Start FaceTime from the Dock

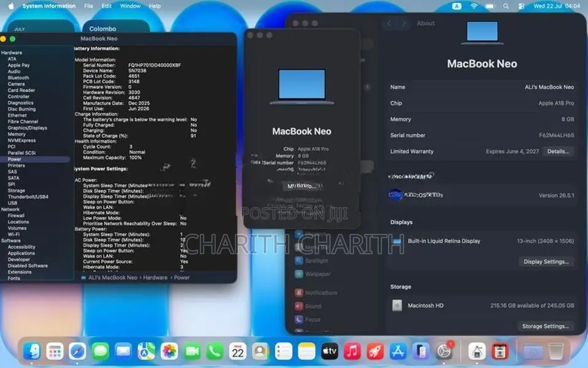coord(192,351)
